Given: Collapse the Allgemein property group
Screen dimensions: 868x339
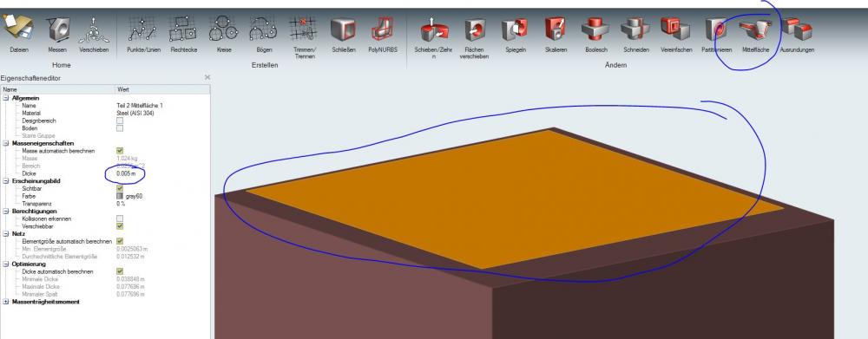Looking at the screenshot, I should tap(6, 98).
